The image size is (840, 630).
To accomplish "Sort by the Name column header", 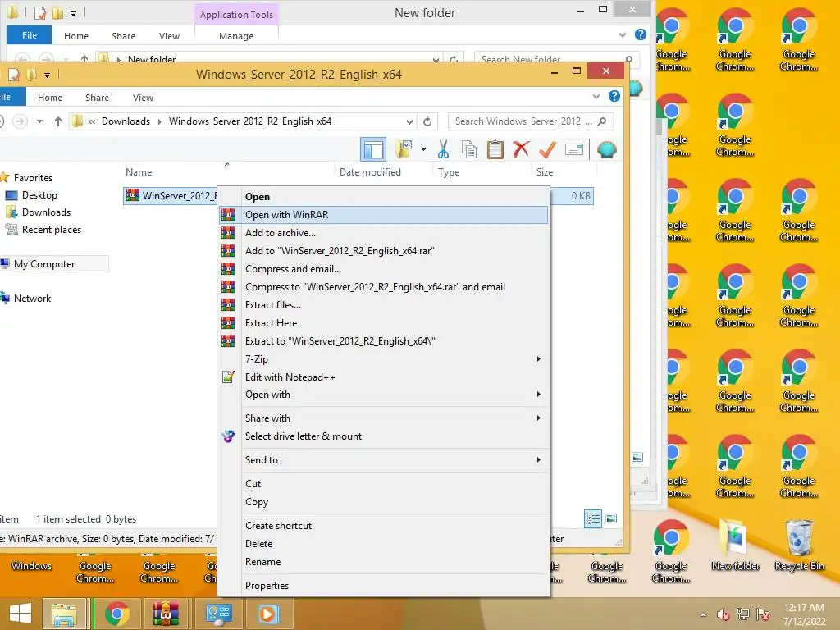I will point(227,172).
